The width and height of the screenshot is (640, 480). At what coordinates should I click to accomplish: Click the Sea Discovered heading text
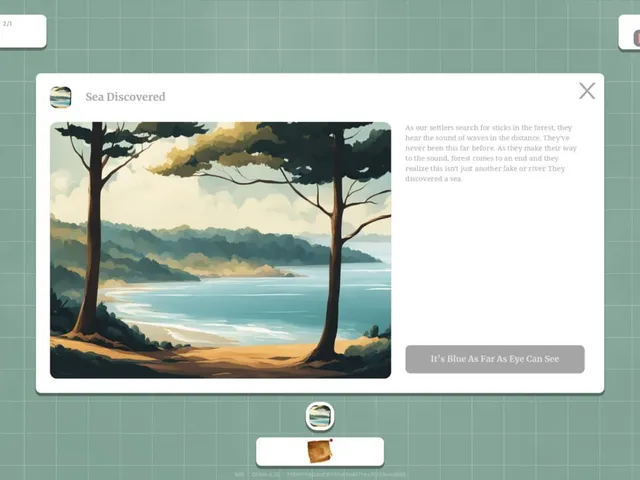click(125, 97)
